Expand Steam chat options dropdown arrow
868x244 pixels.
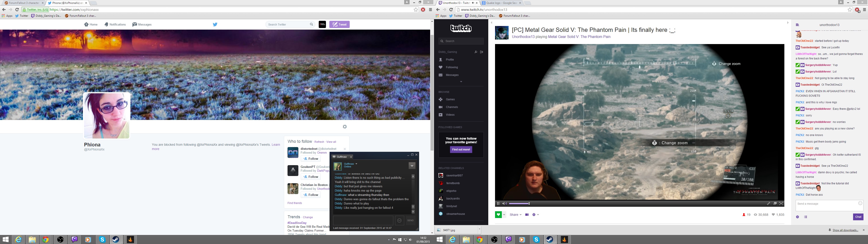pyautogui.click(x=412, y=166)
